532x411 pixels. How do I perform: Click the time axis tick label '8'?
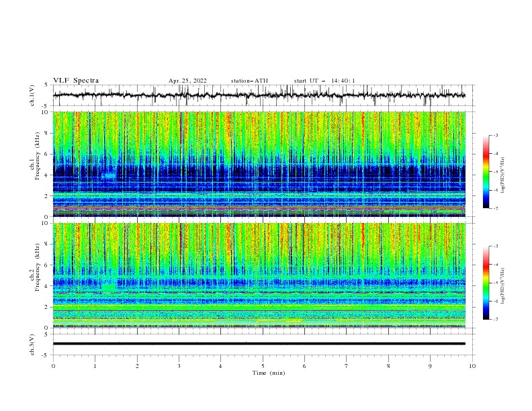(388, 366)
